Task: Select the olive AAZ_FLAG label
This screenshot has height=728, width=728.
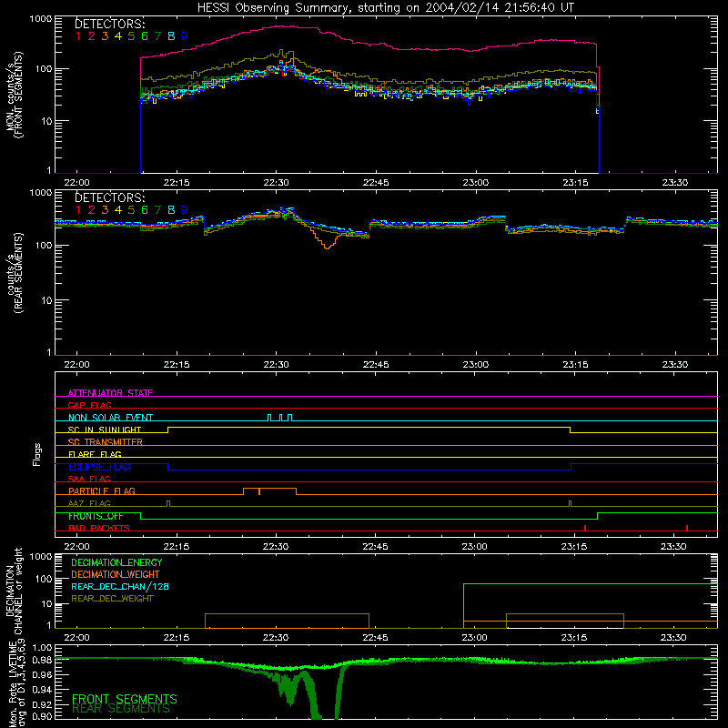Action: pyautogui.click(x=89, y=503)
